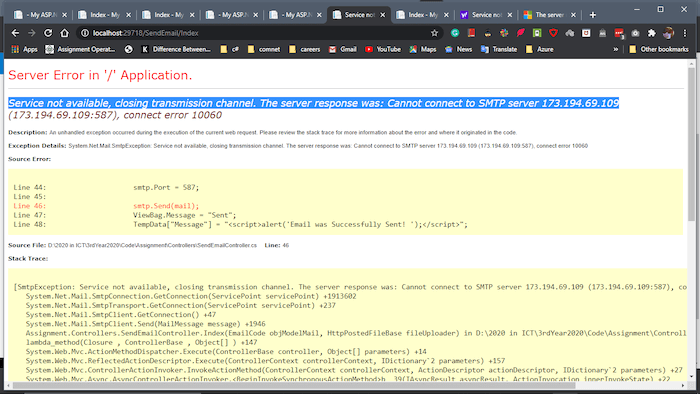Image resolution: width=700 pixels, height=394 pixels.
Task: Click the highlighted Service not available heading
Action: pyautogui.click(x=313, y=103)
